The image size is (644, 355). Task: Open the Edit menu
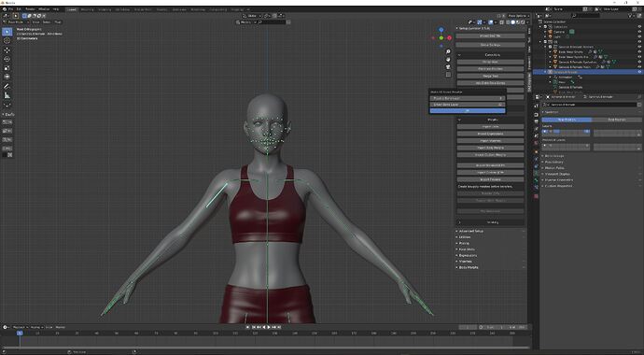19,9
